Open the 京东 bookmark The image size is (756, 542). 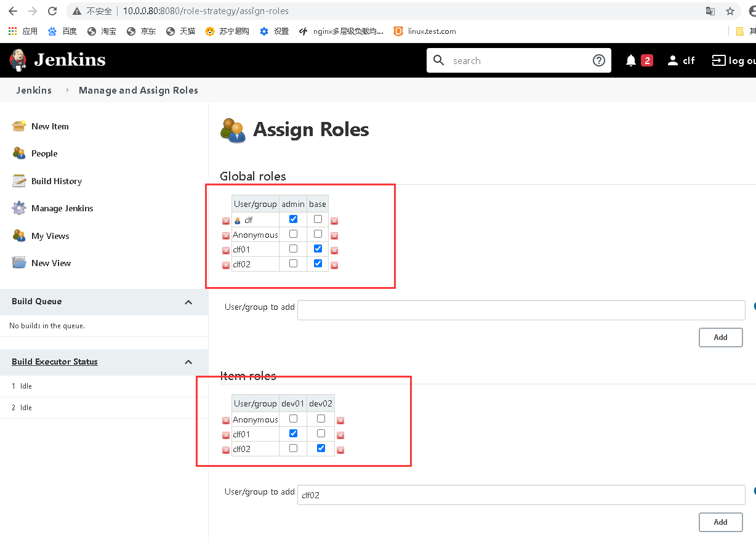[142, 31]
